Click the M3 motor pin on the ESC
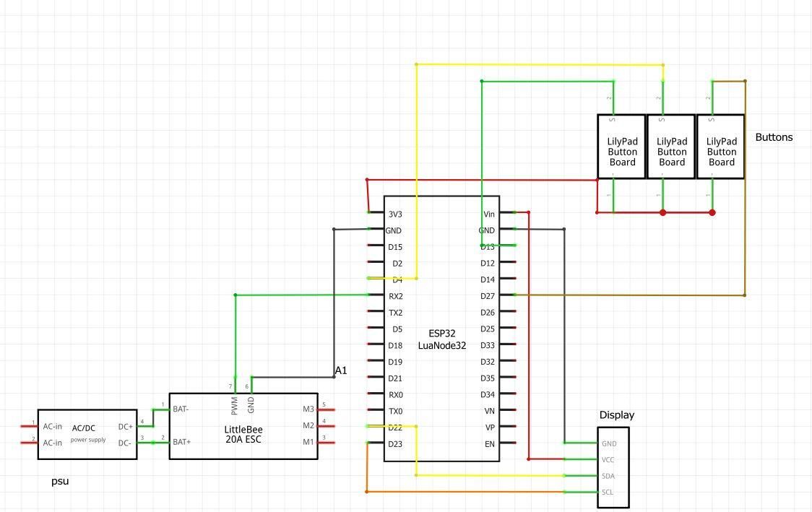The height and width of the screenshot is (512, 812). [x=326, y=409]
